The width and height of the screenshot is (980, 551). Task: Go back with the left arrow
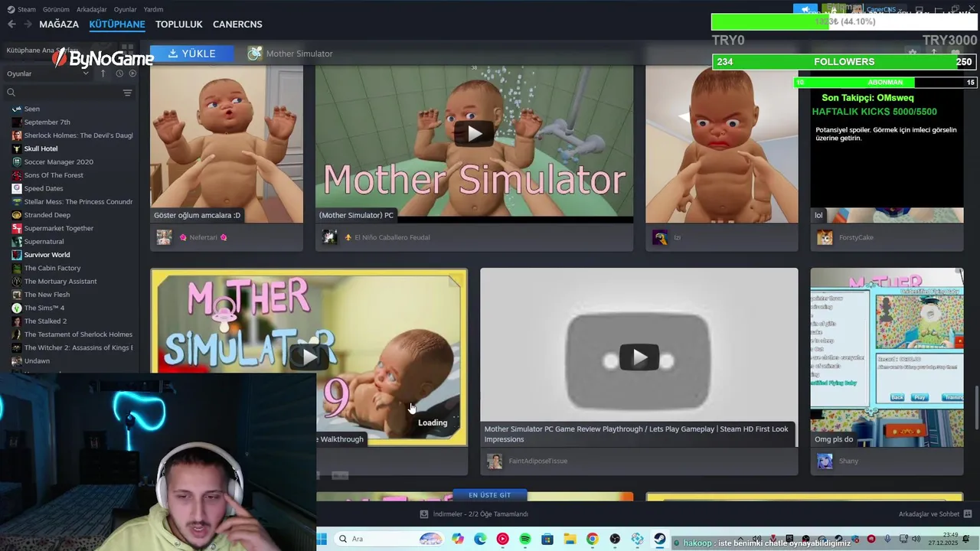[11, 24]
